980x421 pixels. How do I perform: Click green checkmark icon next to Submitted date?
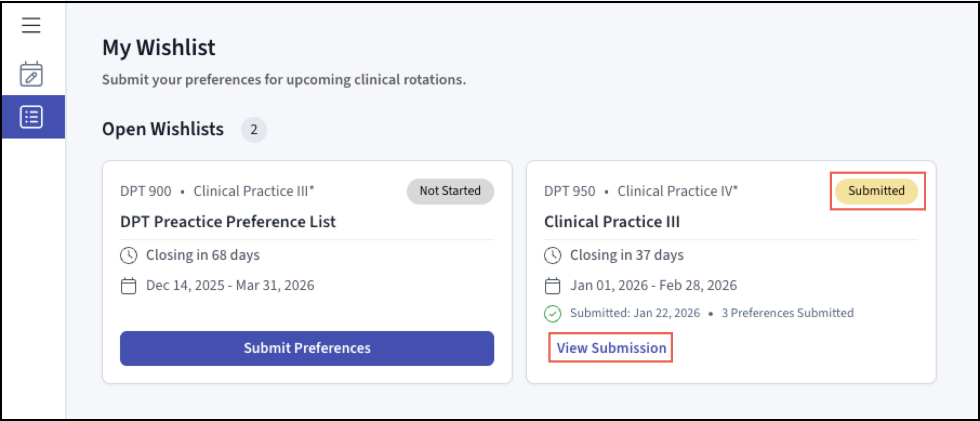(553, 313)
